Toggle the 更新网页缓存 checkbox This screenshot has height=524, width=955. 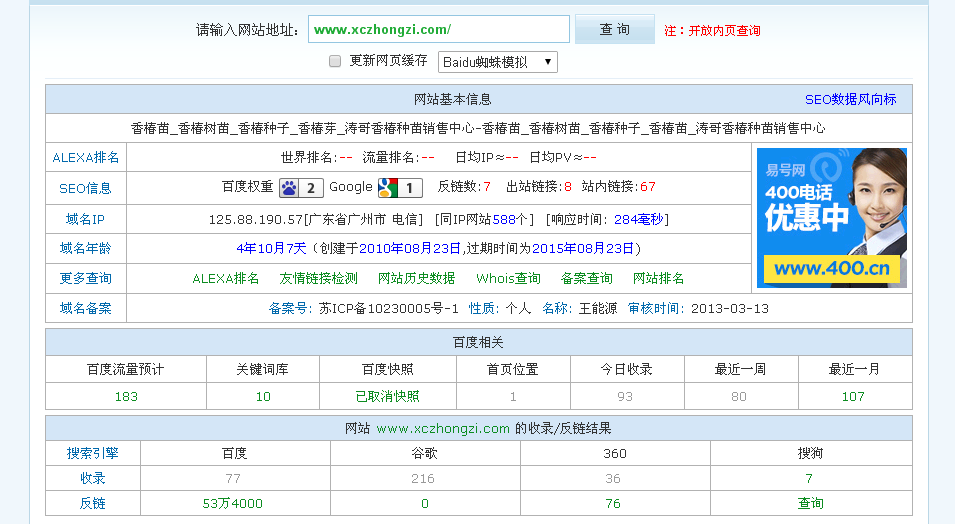click(x=336, y=61)
